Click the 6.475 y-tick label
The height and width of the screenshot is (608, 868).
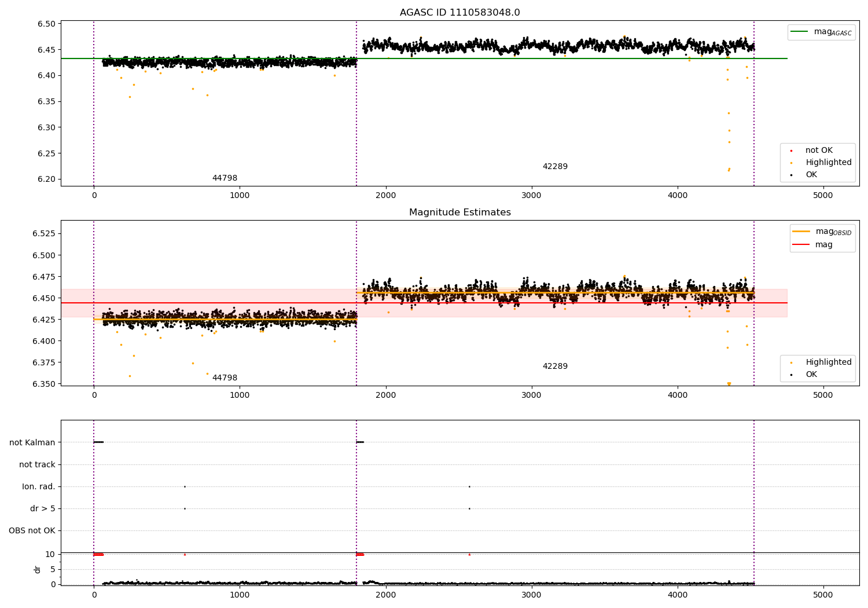pos(44,277)
